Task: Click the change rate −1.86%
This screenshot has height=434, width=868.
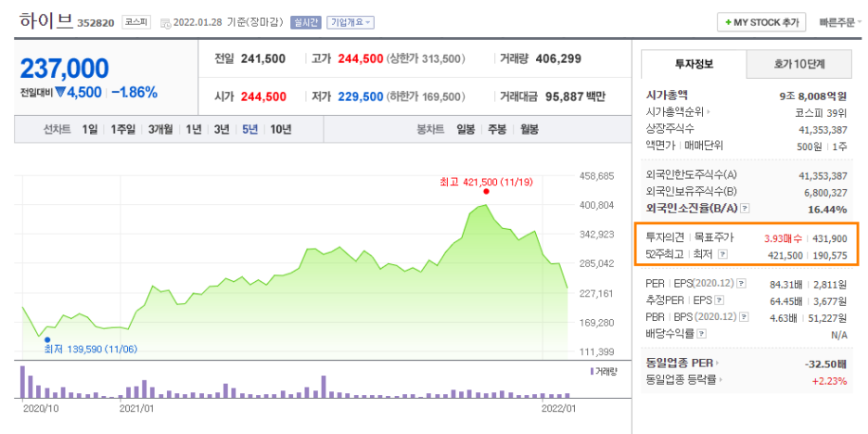Action: (135, 93)
